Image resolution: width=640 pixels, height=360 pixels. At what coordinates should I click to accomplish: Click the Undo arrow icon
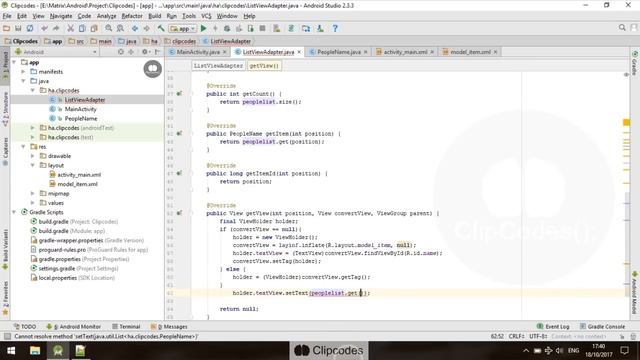[x=44, y=29]
